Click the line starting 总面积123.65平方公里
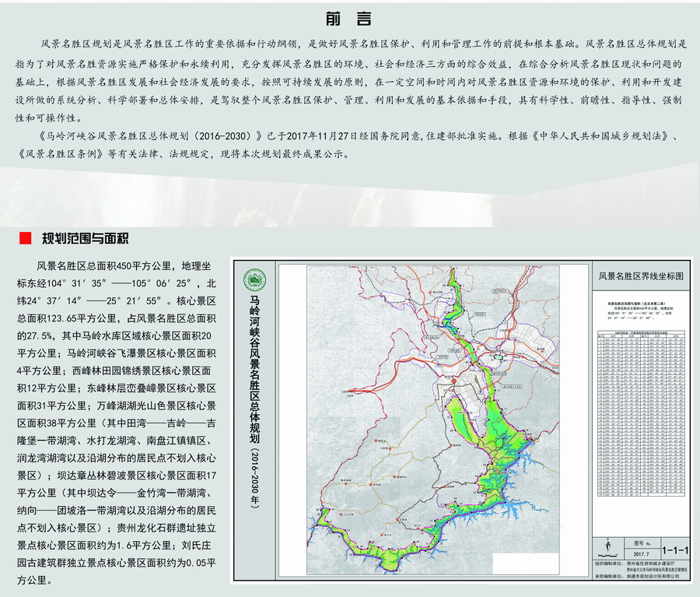 [x=117, y=318]
